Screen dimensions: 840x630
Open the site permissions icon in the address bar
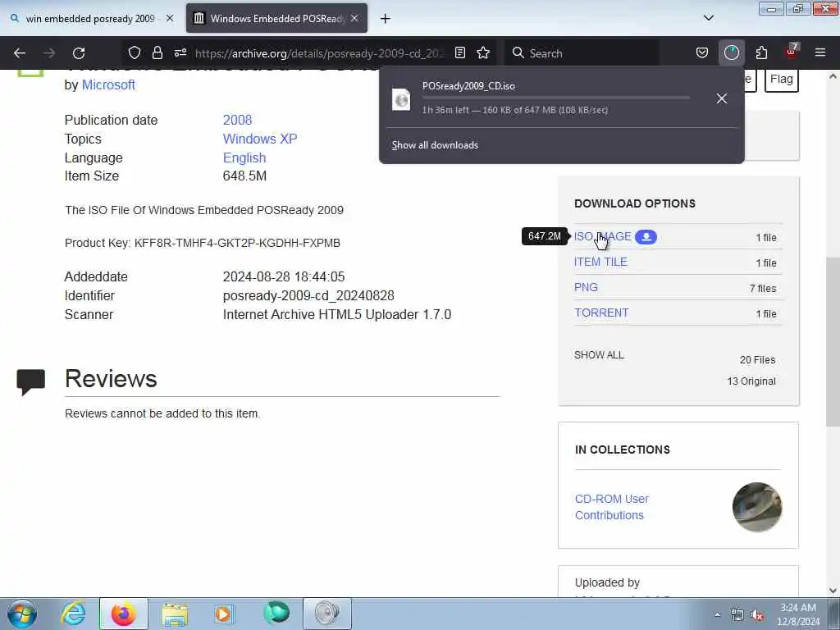click(x=180, y=52)
